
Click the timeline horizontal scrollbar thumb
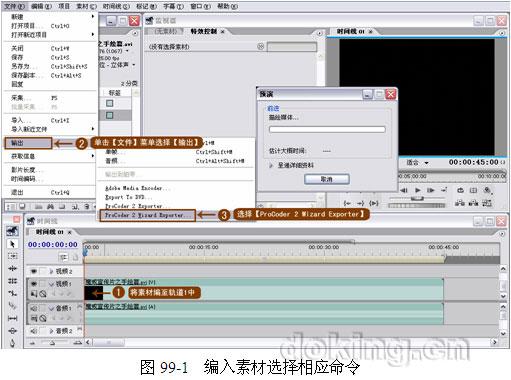109,342
